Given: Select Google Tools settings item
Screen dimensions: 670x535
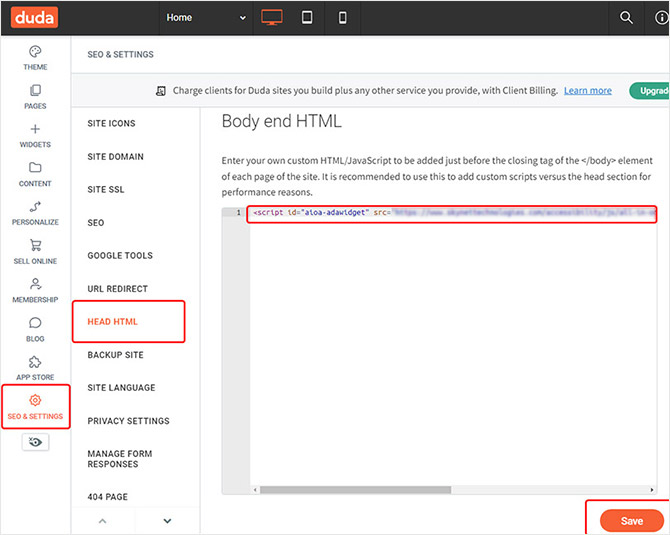Looking at the screenshot, I should point(119,256).
